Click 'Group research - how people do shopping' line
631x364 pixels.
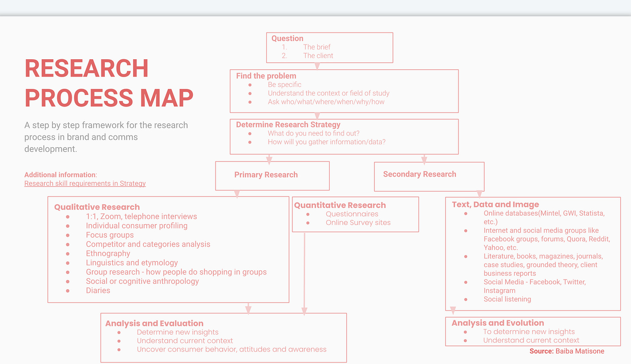tap(176, 272)
